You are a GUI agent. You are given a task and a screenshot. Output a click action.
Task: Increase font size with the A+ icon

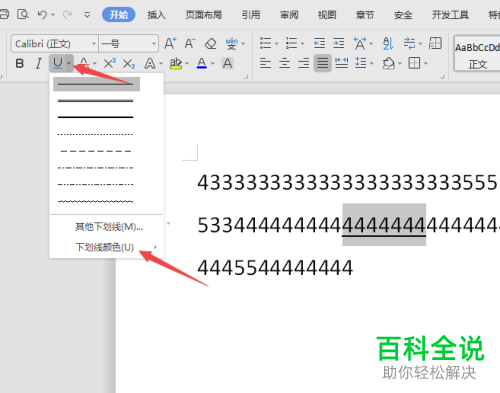tap(170, 44)
